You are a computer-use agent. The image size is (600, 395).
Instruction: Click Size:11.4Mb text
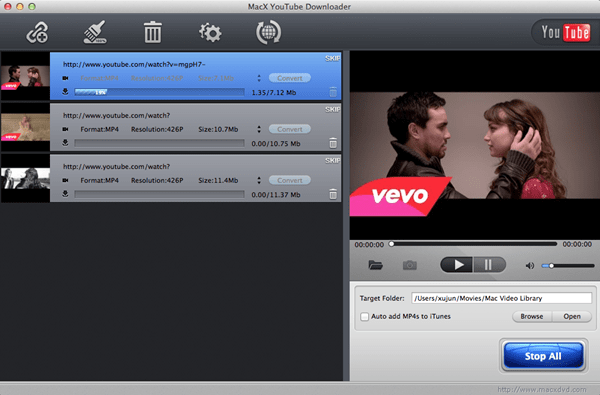[218, 180]
